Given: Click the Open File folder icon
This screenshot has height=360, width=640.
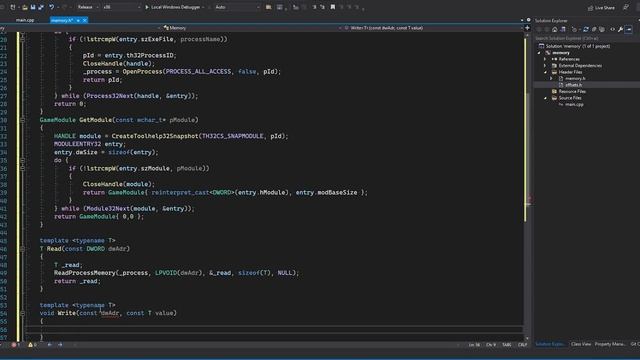Looking at the screenshot, I should click(x=25, y=7).
